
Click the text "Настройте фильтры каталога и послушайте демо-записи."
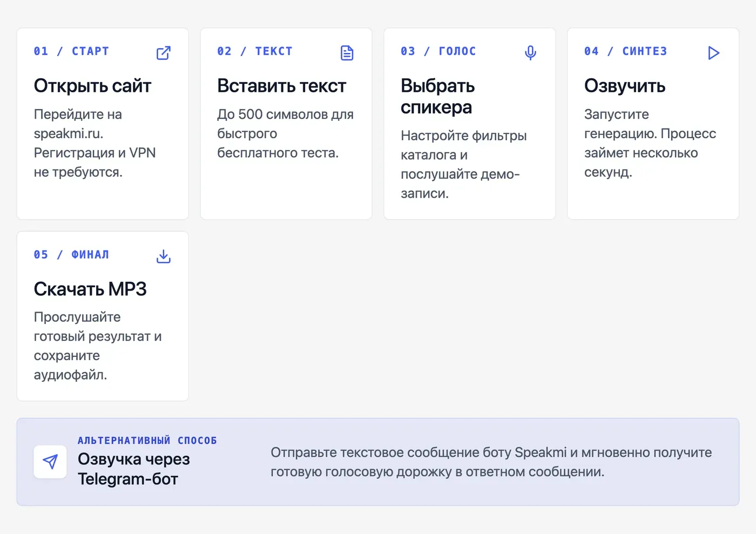(x=464, y=164)
